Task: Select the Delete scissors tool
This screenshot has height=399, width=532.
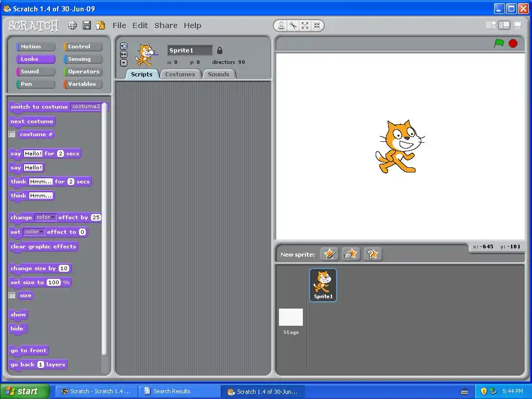Action: (x=293, y=25)
